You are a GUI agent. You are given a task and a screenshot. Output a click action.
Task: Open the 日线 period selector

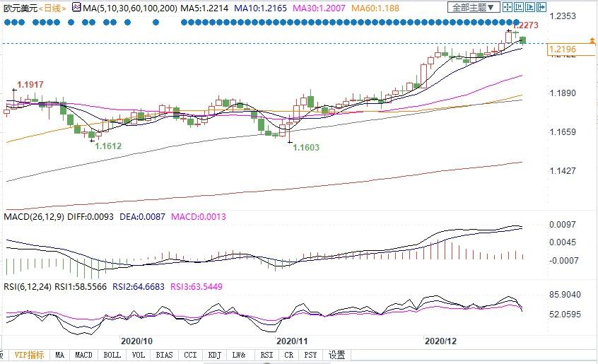tap(52, 8)
